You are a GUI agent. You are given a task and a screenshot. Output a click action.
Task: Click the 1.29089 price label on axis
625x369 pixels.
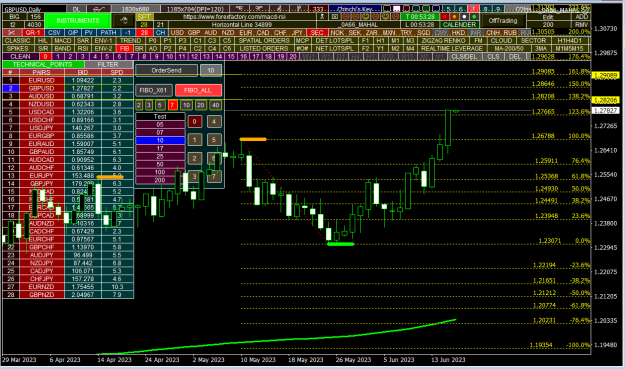coord(605,75)
